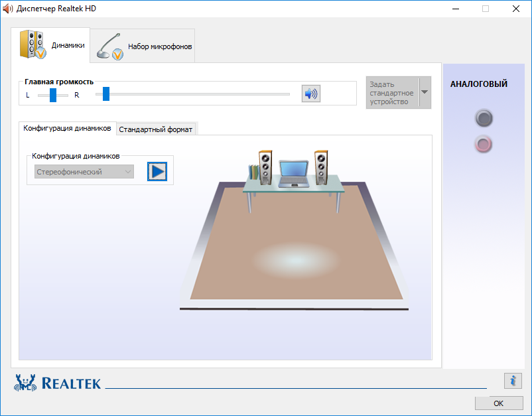
Task: Select the pink analog jack connector
Action: [484, 144]
